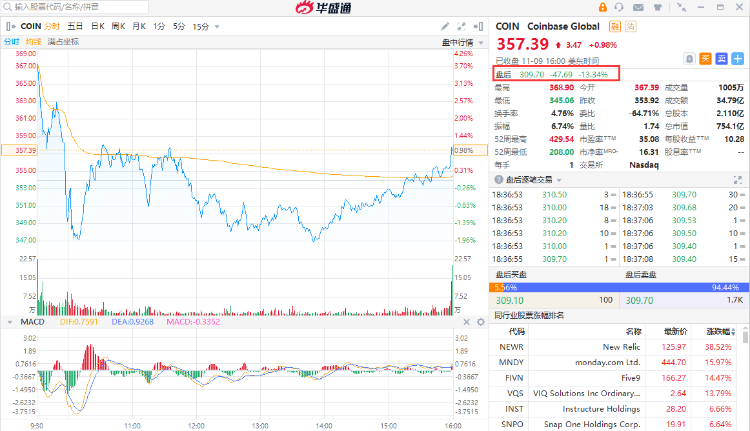Select the chart drawing pencil tool
Viewport: 750px width, 431px height.
click(445, 26)
